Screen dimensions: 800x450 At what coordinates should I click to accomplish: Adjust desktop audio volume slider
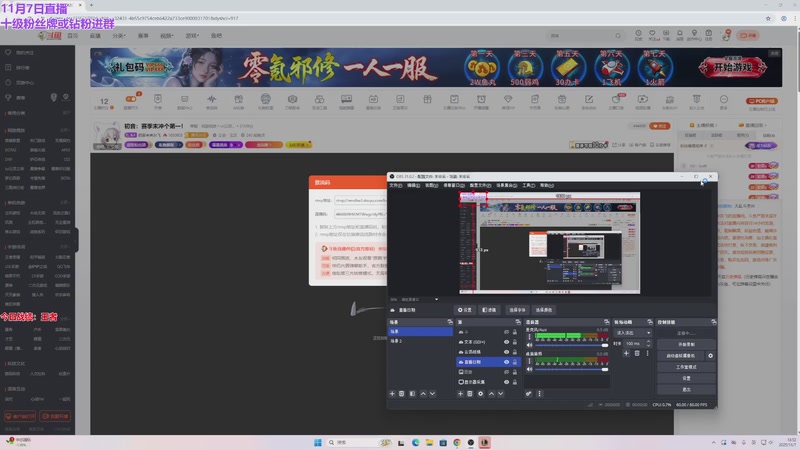tap(571, 369)
